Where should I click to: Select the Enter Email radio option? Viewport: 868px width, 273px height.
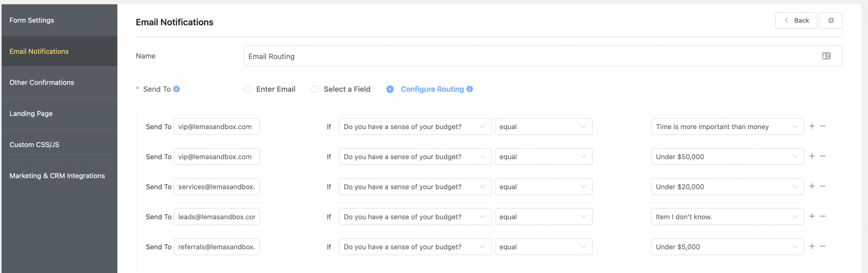[x=247, y=89]
